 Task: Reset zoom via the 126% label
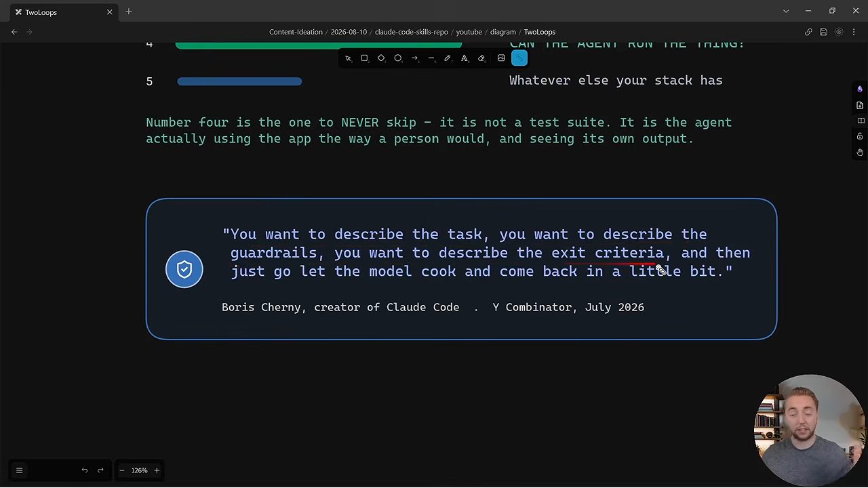pos(139,470)
